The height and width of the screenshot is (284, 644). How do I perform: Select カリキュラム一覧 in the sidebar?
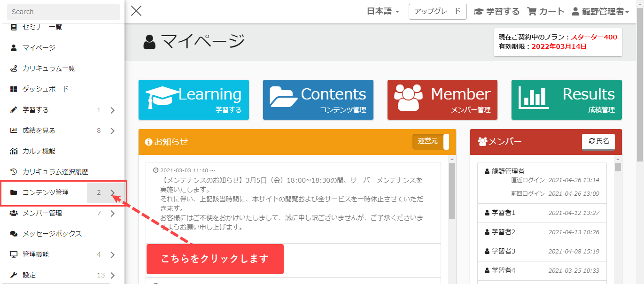coord(48,68)
